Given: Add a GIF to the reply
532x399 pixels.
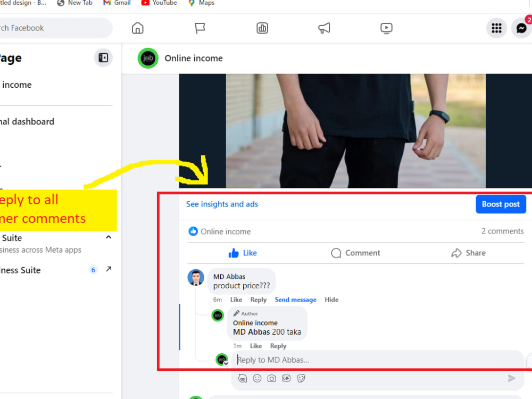Looking at the screenshot, I should [x=286, y=378].
